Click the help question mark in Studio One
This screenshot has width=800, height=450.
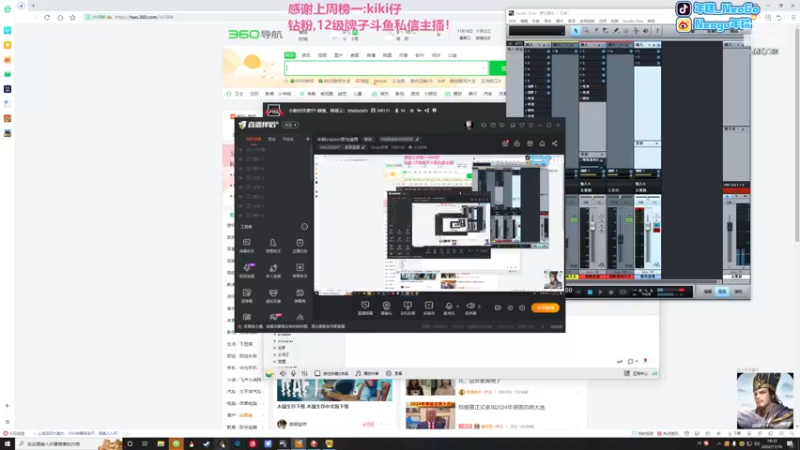click(x=657, y=31)
